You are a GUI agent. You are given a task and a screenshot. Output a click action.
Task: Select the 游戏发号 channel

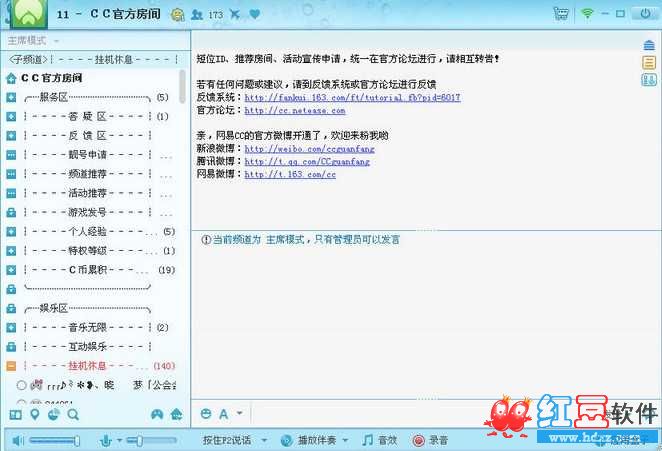coord(88,212)
